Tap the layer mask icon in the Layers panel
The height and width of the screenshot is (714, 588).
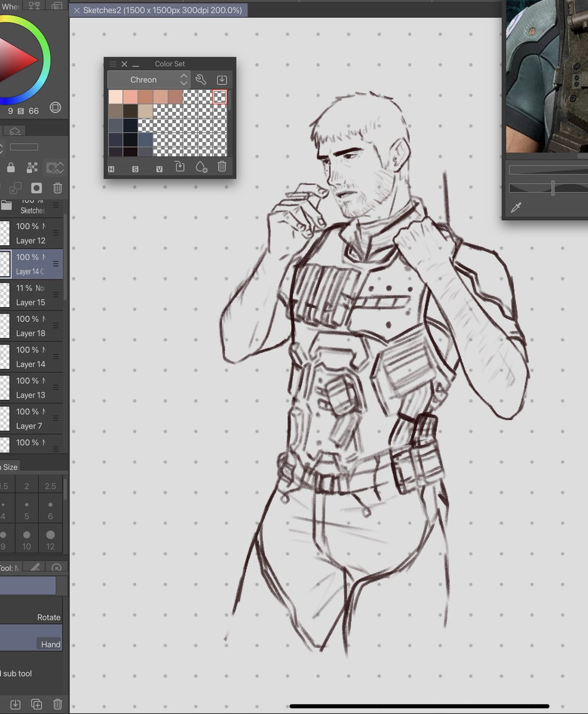[x=36, y=188]
